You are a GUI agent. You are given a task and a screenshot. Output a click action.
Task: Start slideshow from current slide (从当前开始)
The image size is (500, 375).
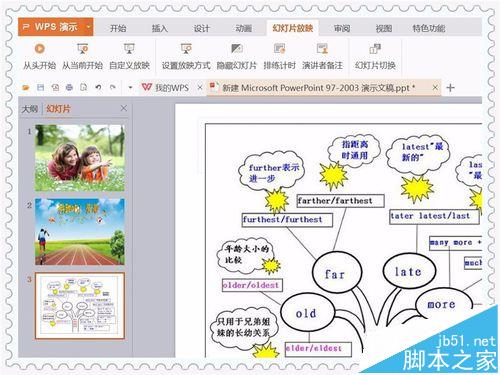[x=82, y=57]
